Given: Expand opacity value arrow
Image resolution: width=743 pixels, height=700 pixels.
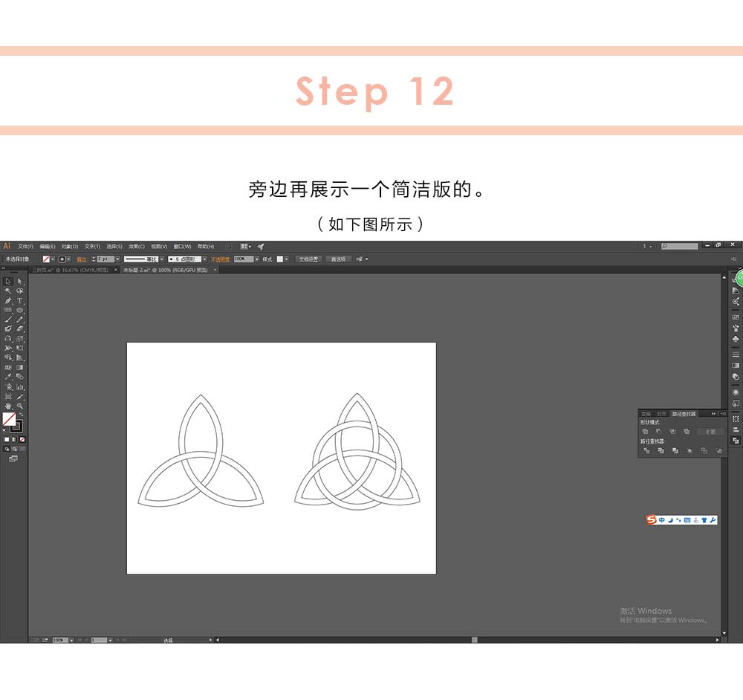Looking at the screenshot, I should pyautogui.click(x=257, y=259).
